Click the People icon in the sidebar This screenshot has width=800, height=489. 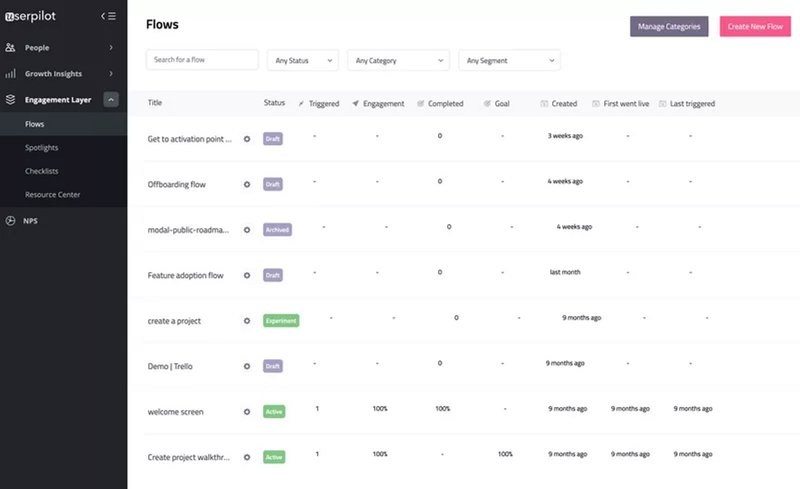(x=10, y=47)
